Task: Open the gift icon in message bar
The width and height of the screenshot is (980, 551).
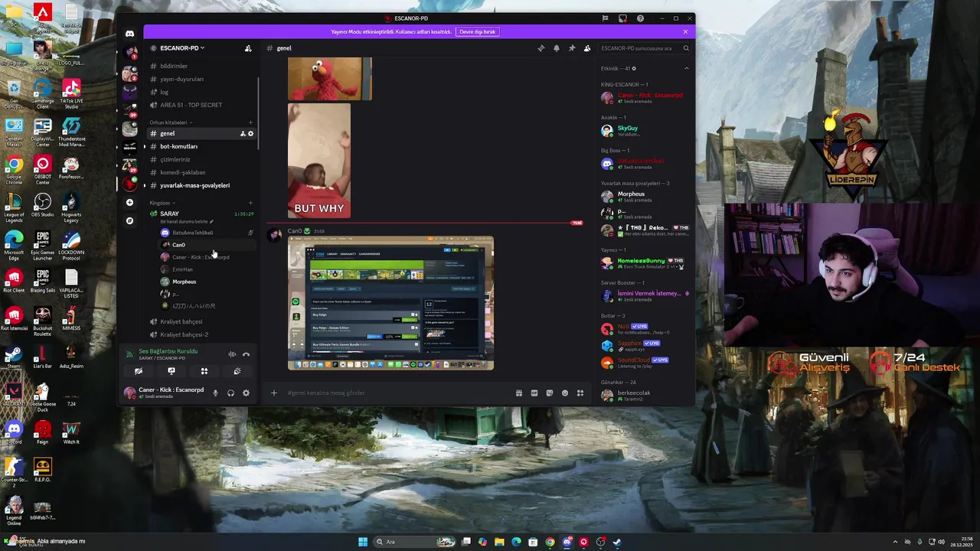Action: click(519, 393)
